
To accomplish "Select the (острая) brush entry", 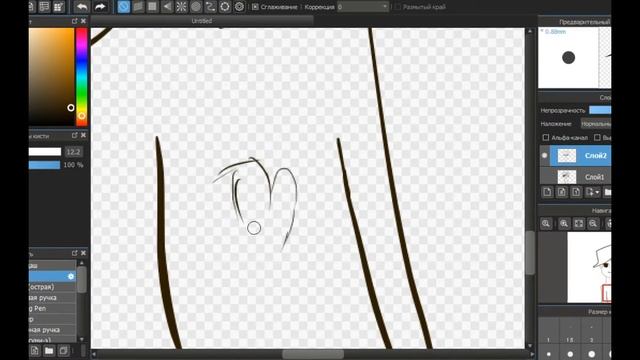I will [52, 287].
